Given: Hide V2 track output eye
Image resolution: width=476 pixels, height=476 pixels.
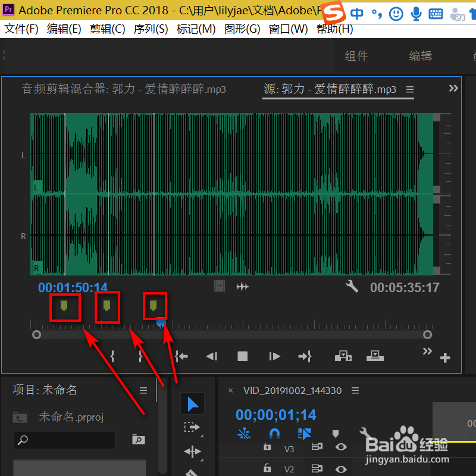Looking at the screenshot, I should click(x=341, y=469).
